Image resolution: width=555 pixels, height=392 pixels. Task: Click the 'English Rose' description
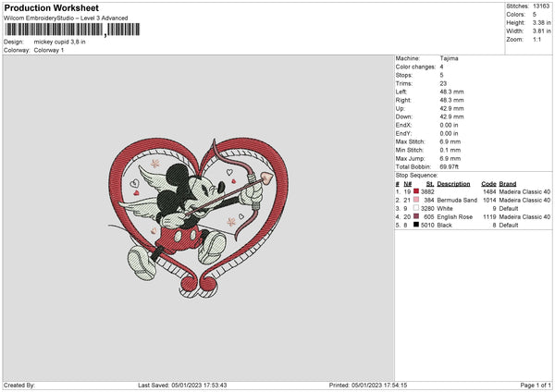455,217
